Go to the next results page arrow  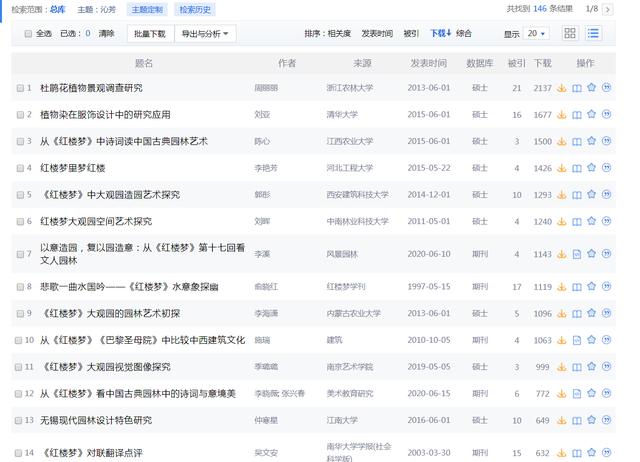coord(608,9)
